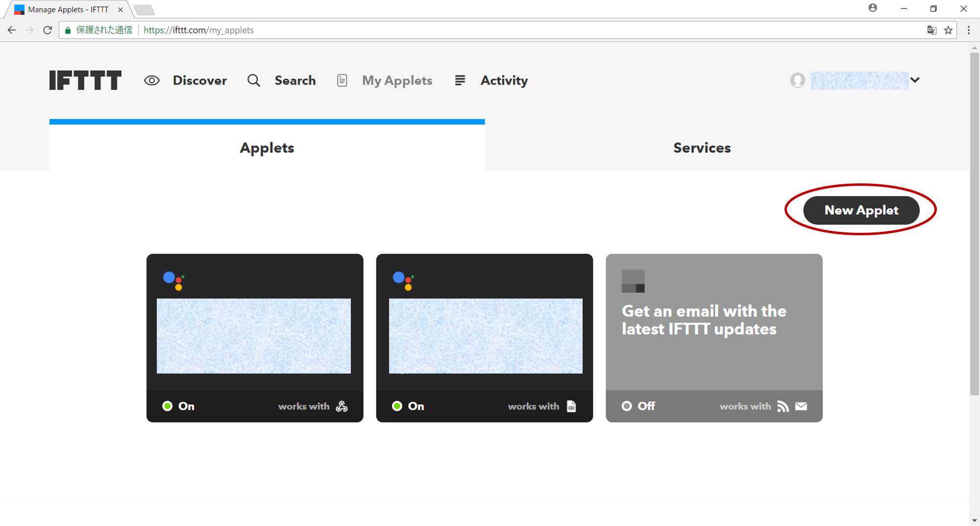Click the Search magnifying glass icon
Viewport: 980px width, 526px height.
point(254,80)
